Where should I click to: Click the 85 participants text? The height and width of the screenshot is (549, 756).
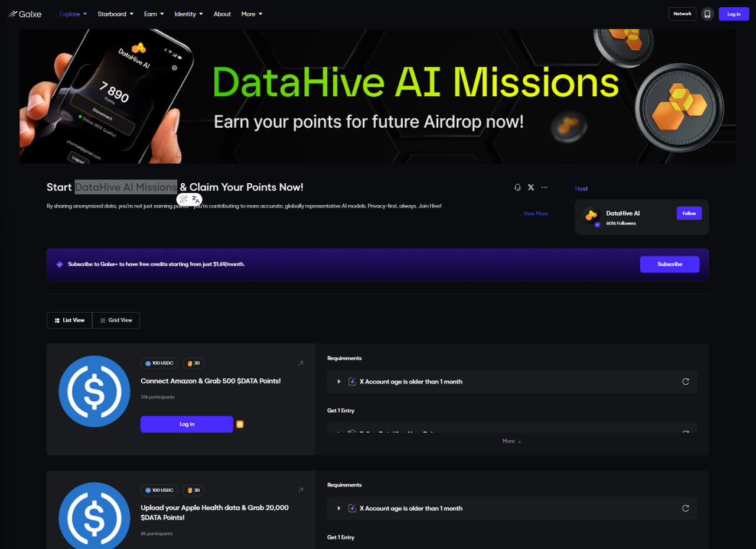click(x=157, y=534)
